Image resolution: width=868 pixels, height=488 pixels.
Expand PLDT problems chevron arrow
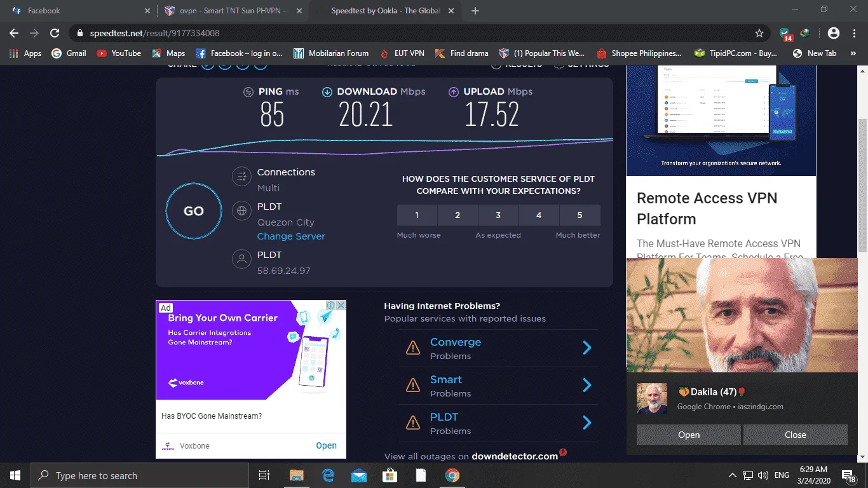pos(587,423)
